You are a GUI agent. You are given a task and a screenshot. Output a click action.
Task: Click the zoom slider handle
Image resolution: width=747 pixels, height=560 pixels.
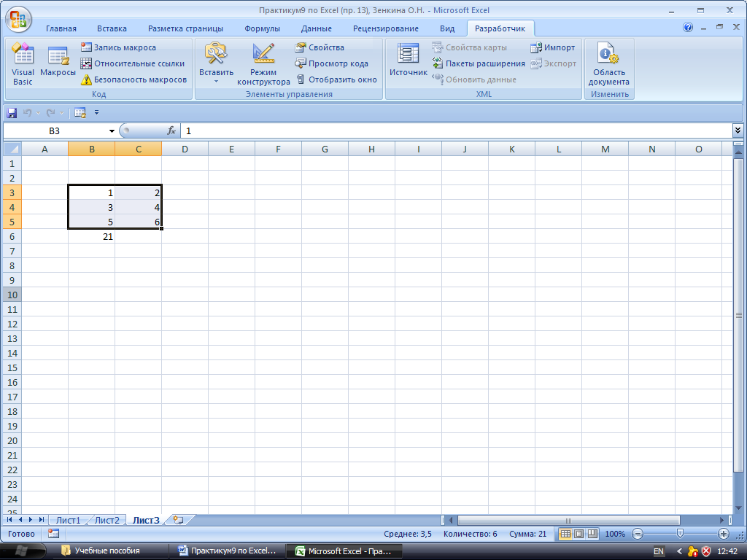681,534
